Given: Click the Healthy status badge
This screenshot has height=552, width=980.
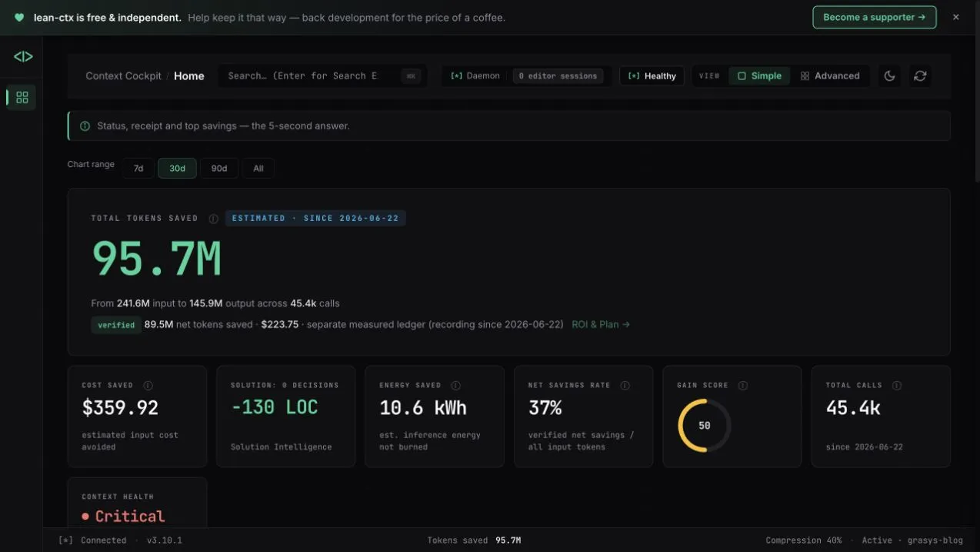Looking at the screenshot, I should tap(652, 75).
